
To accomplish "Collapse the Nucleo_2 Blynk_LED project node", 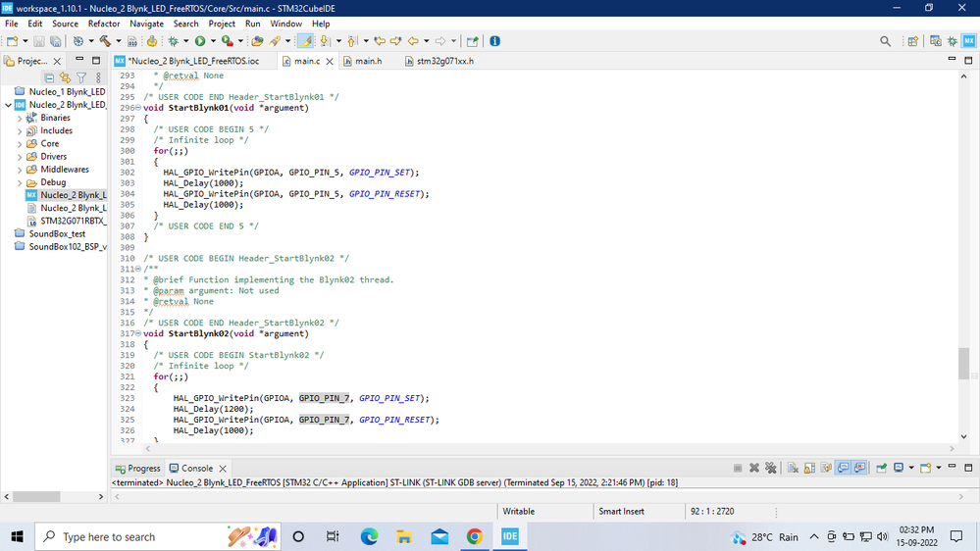I will tap(8, 105).
